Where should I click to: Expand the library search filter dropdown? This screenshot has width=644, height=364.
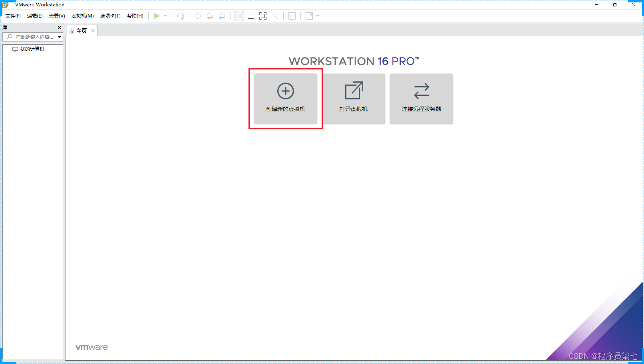coord(59,37)
